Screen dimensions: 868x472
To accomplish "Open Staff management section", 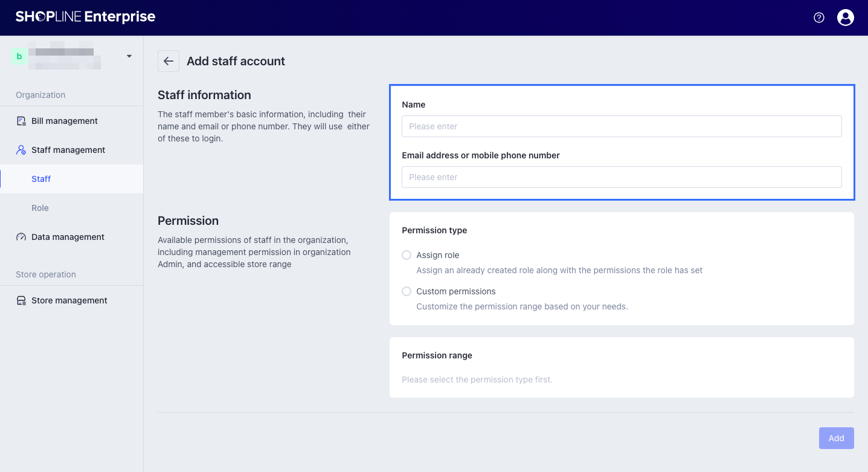I will (x=71, y=150).
